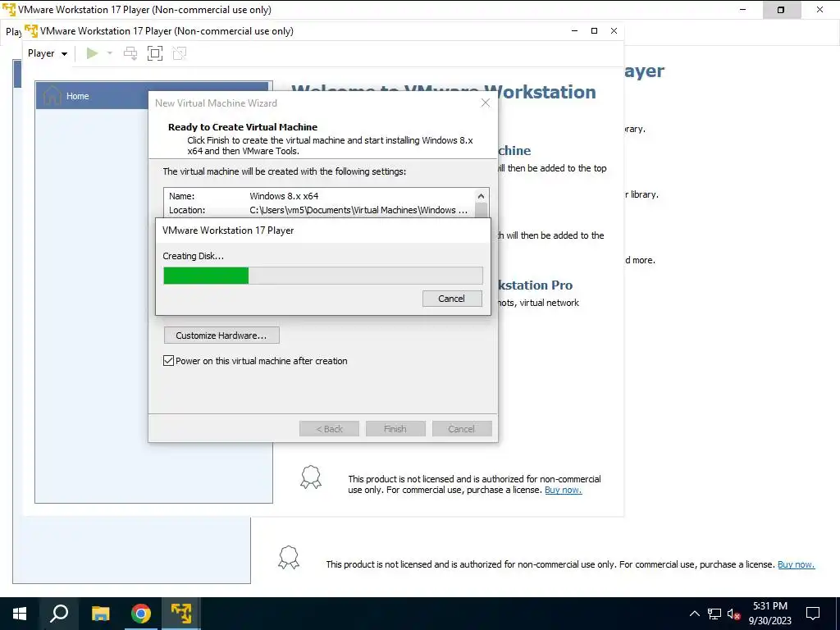Click the Unity mode toolbar icon
The height and width of the screenshot is (630, 840).
pos(180,53)
